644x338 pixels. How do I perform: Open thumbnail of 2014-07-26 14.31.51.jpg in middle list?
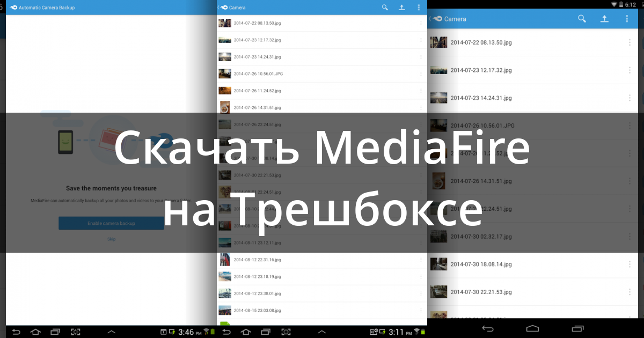(x=225, y=107)
